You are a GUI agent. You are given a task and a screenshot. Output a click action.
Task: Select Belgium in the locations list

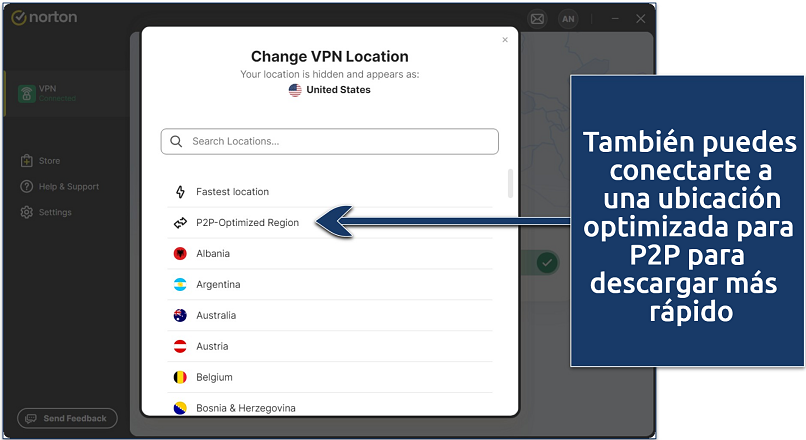tap(214, 378)
